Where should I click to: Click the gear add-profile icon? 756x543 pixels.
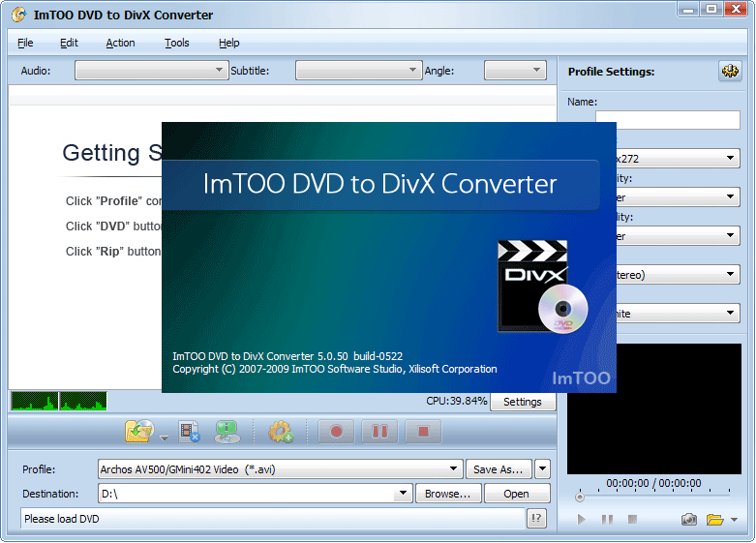tap(281, 431)
